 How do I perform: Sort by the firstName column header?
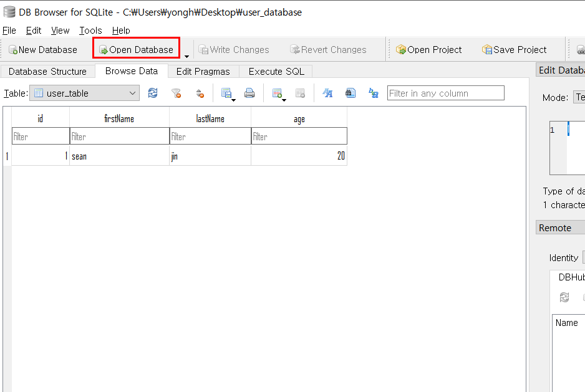pyautogui.click(x=119, y=118)
